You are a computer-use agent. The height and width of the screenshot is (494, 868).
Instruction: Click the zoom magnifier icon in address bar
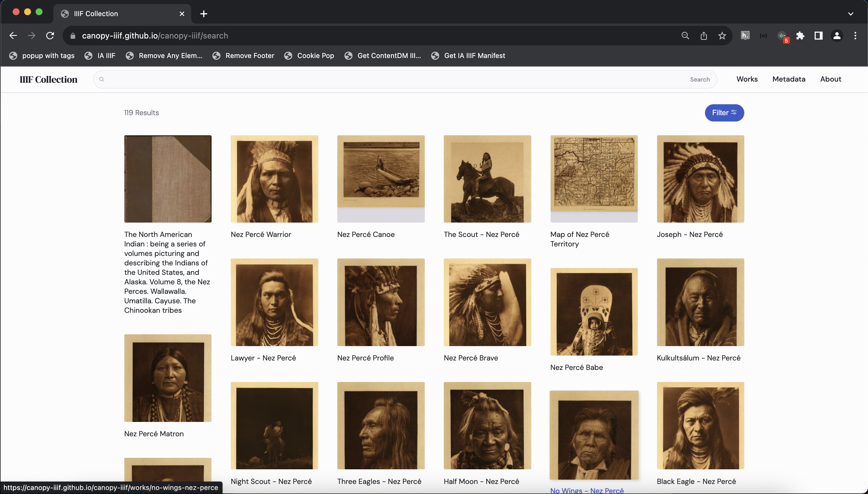[685, 36]
